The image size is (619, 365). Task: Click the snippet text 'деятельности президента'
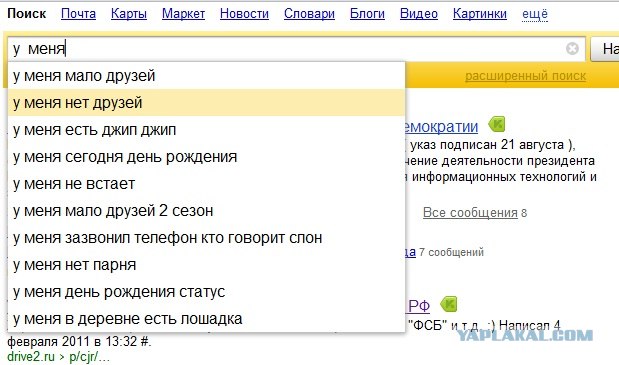518,161
